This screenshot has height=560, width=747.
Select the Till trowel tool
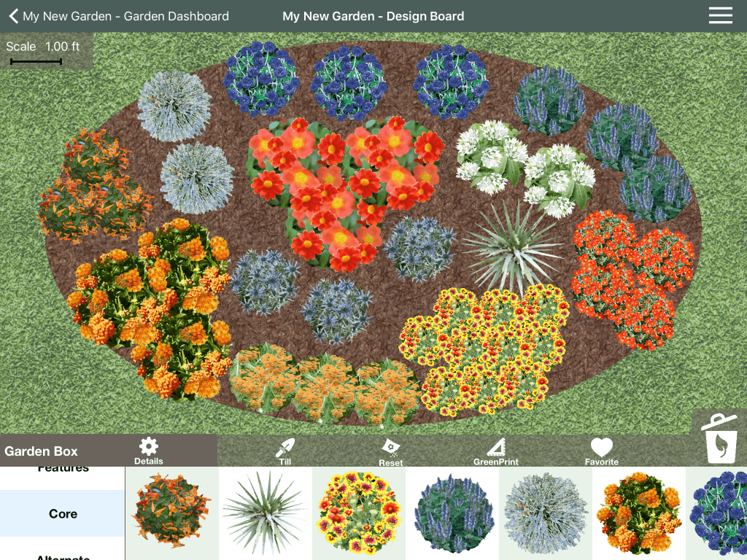(285, 451)
